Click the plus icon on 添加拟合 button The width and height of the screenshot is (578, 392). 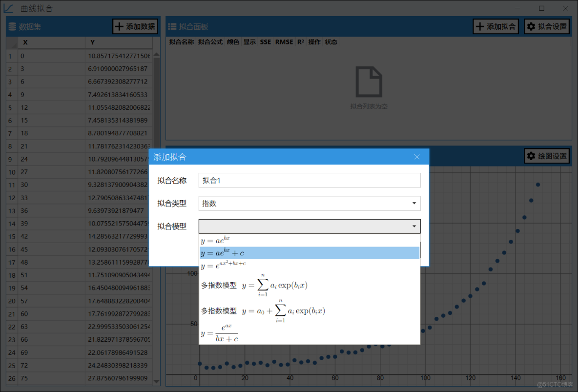(481, 26)
